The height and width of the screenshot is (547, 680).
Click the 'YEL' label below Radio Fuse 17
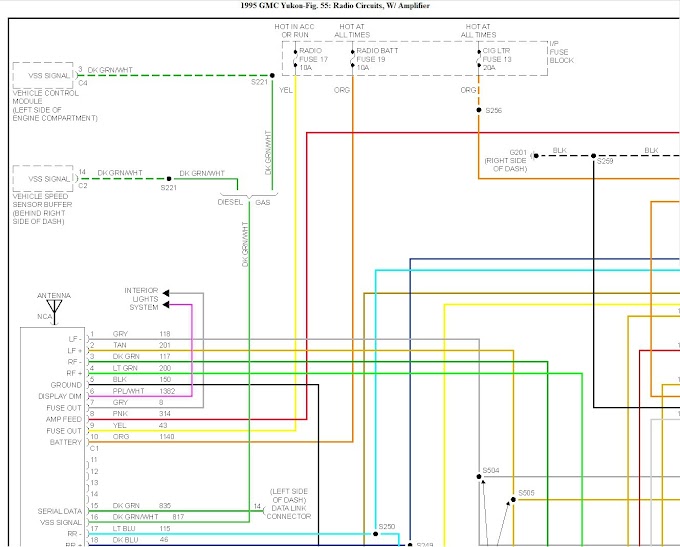pyautogui.click(x=286, y=90)
